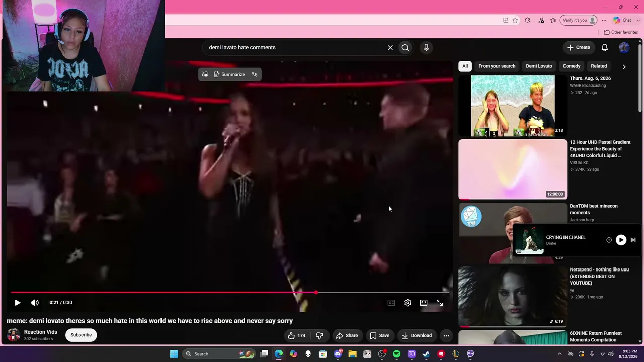Show hidden system tray icons
This screenshot has width=644, height=362.
click(x=559, y=354)
